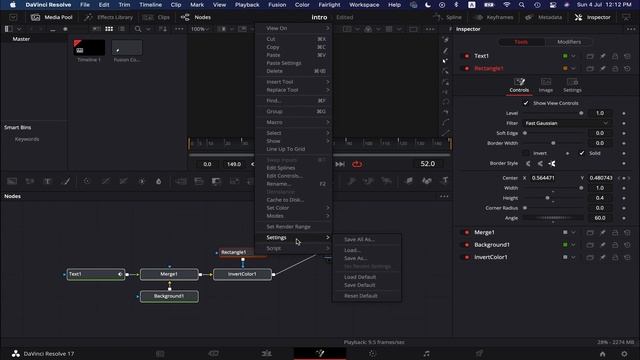Toggle the Nodes panel button

[196, 18]
